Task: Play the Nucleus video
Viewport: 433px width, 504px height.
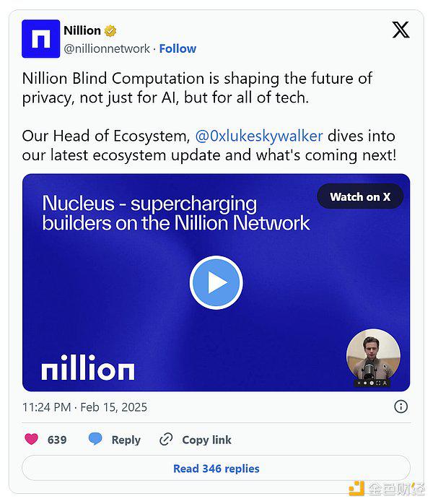Action: [x=216, y=282]
